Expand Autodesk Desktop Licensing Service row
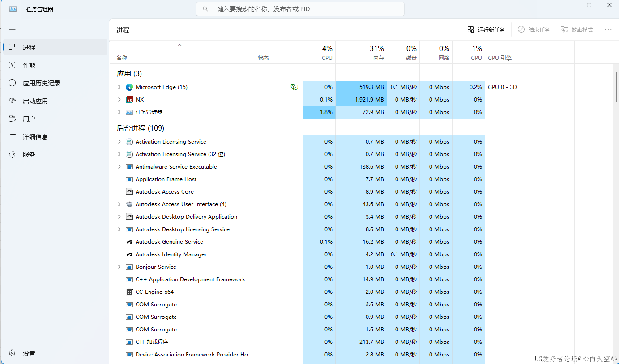Screen dimensions: 619x364 pyautogui.click(x=119, y=229)
